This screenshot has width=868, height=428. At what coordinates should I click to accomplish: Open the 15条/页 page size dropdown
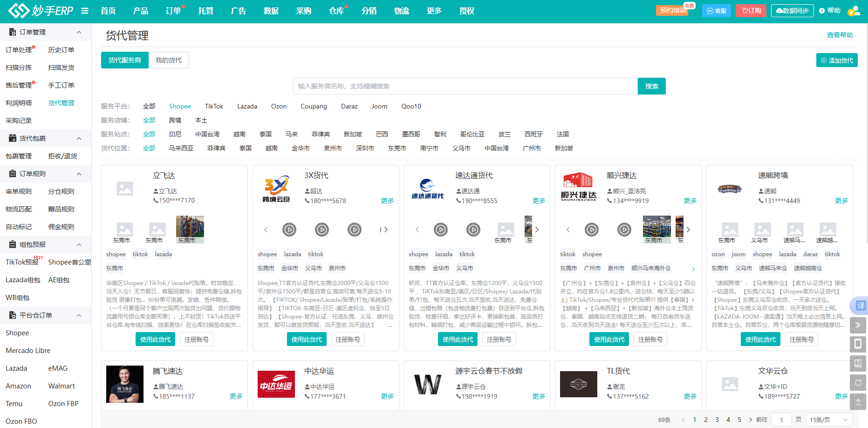click(828, 420)
